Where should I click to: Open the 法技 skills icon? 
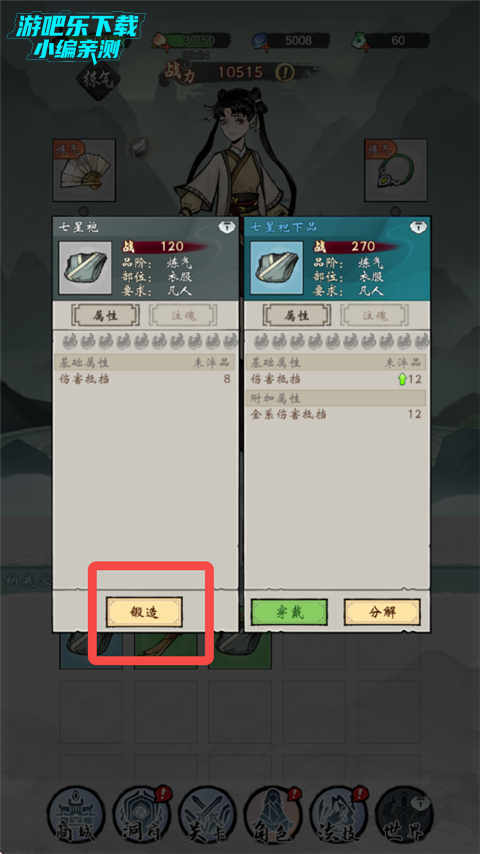pos(338,814)
